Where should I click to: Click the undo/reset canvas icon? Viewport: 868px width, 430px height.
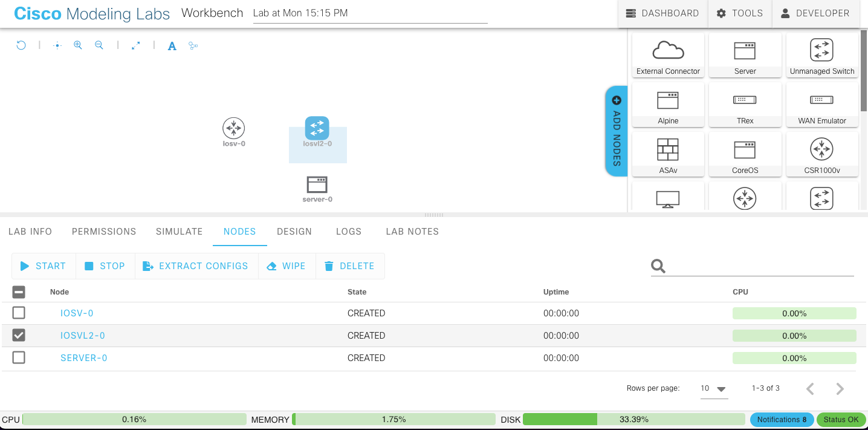pyautogui.click(x=21, y=45)
